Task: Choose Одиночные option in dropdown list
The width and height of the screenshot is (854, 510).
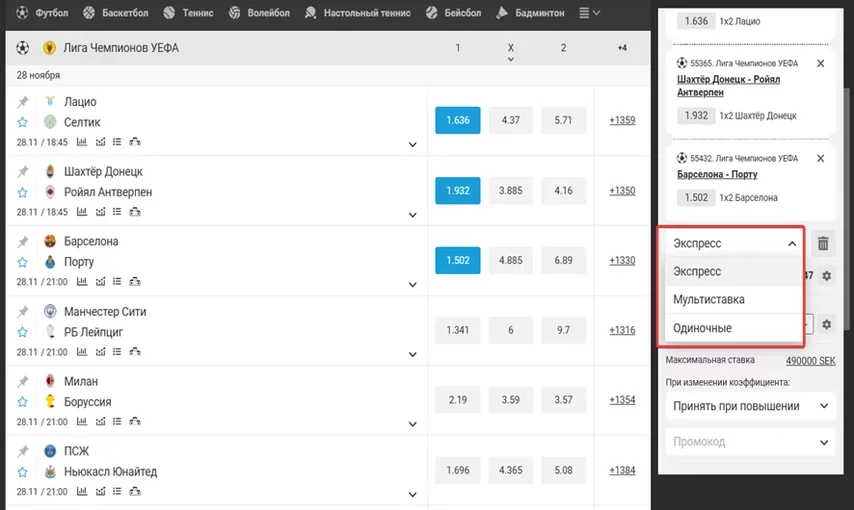Action: click(x=734, y=328)
